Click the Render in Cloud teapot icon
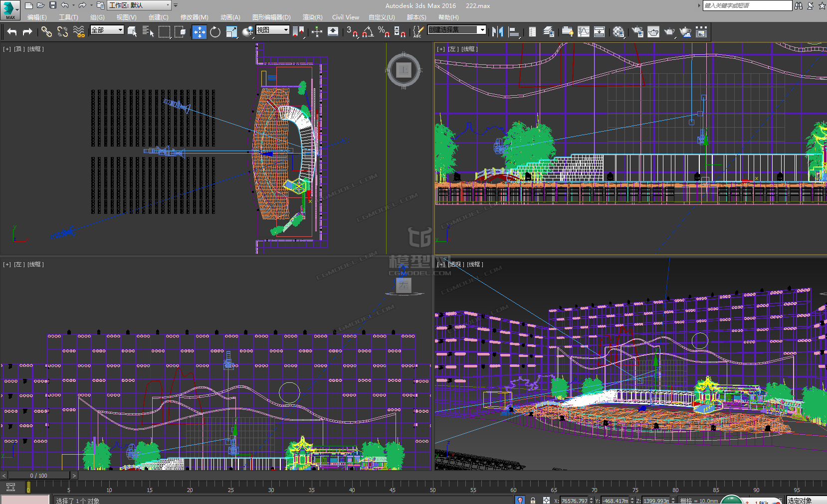827x504 pixels. [685, 32]
